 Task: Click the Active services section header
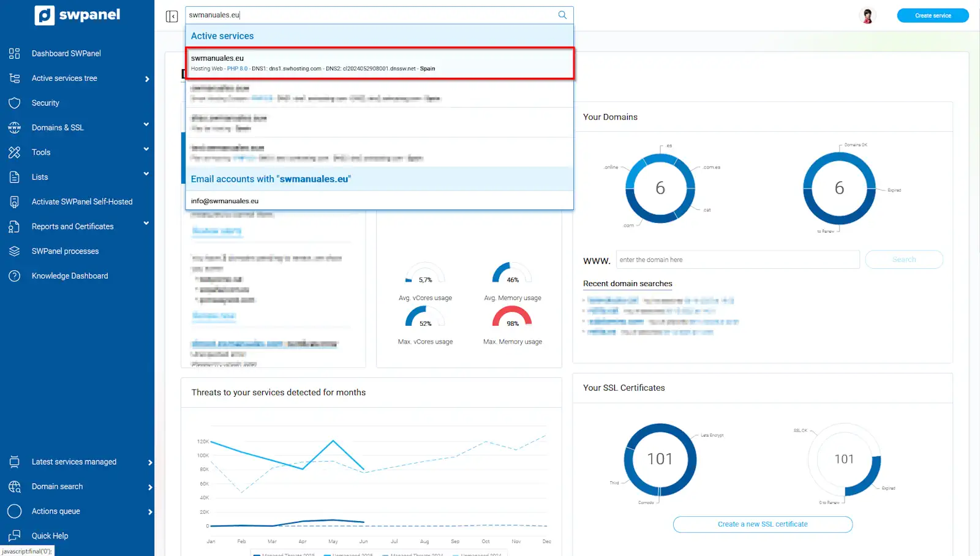point(380,36)
